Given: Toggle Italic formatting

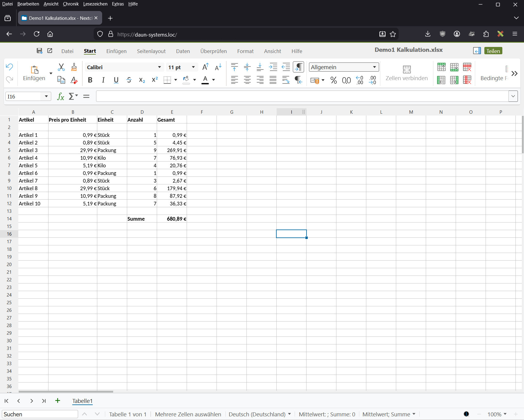Looking at the screenshot, I should tap(103, 80).
